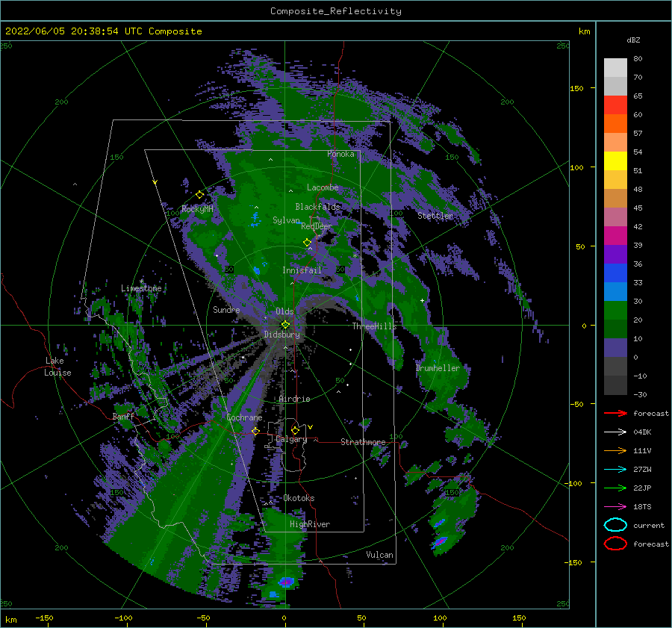Click the dBZ legend heading
The height and width of the screenshot is (628, 672).
tap(633, 40)
